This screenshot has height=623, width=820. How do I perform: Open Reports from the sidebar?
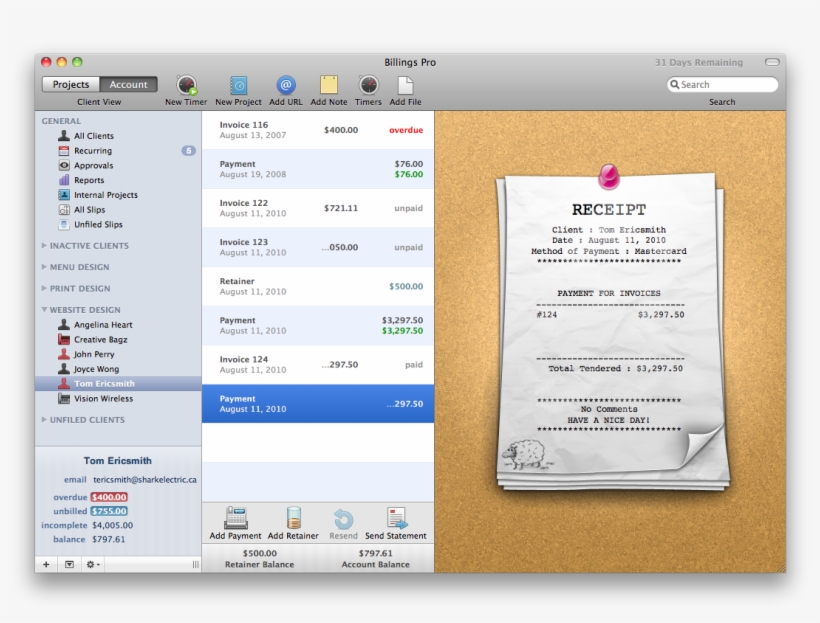tap(90, 180)
